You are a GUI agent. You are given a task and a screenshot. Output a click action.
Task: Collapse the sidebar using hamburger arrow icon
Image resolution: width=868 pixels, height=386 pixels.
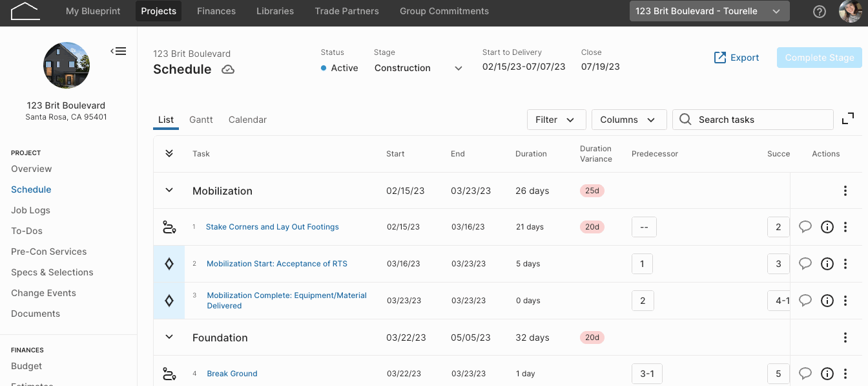click(118, 51)
